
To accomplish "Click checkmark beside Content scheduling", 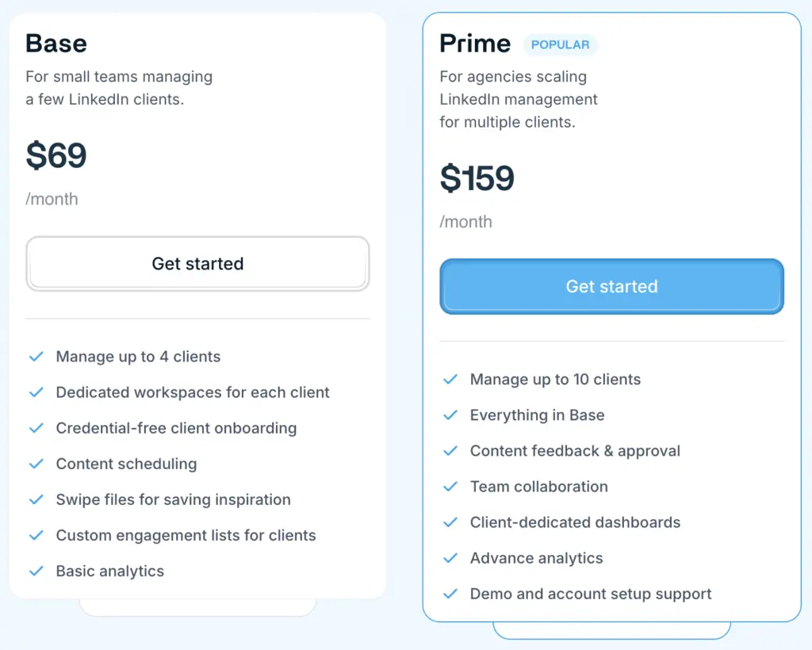I will tap(36, 464).
